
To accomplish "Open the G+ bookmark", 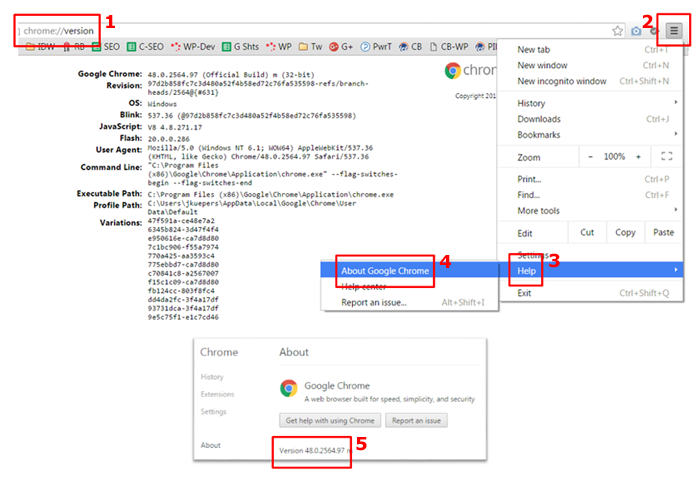I will (342, 46).
